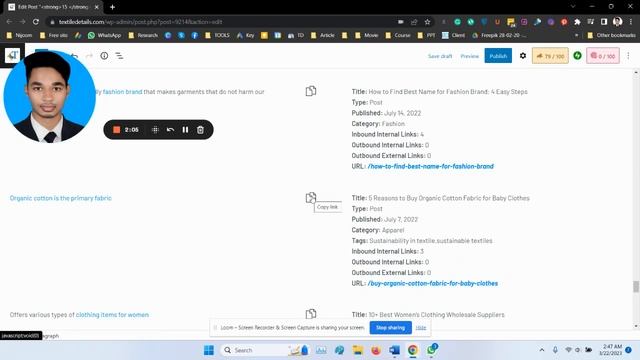
Task: Copy link for Women's Clothing Wholesale suggestion
Action: [311, 313]
